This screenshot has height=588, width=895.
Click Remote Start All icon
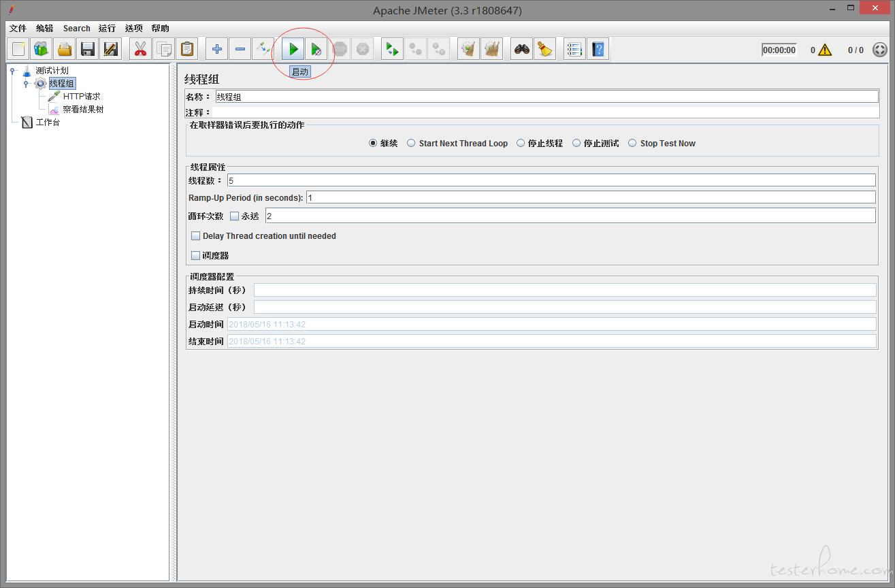coord(392,49)
